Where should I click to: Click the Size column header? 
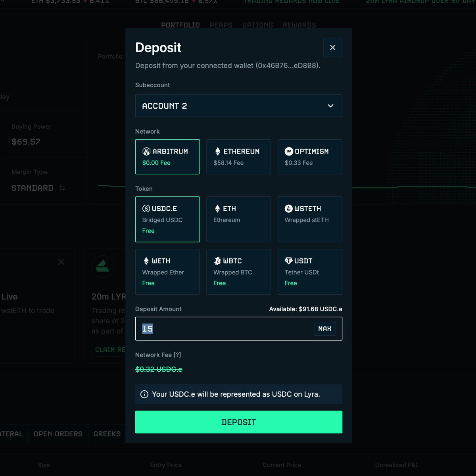(44, 465)
